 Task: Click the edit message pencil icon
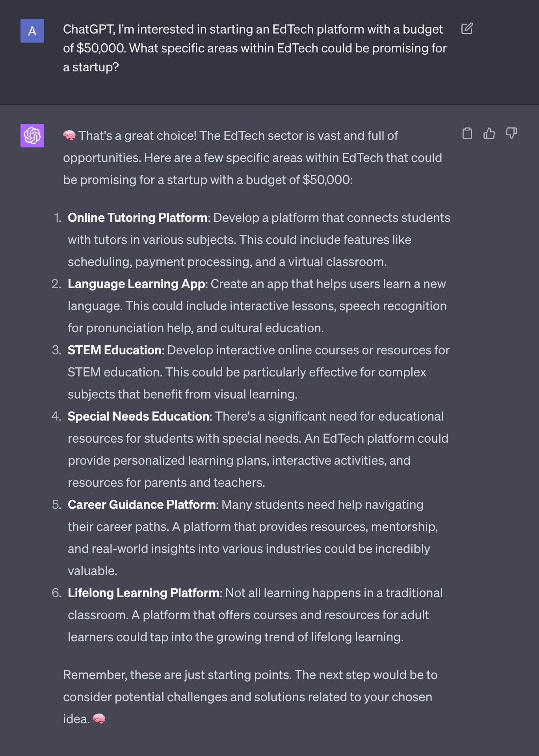467,29
